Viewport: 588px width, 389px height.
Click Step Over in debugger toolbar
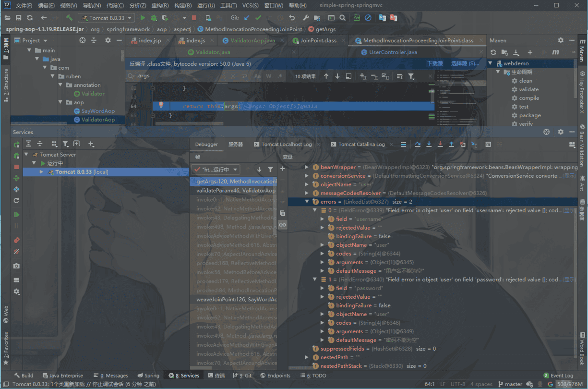pyautogui.click(x=418, y=145)
